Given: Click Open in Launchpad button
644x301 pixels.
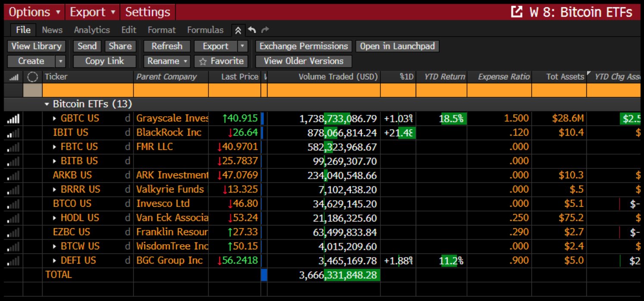Looking at the screenshot, I should [397, 46].
